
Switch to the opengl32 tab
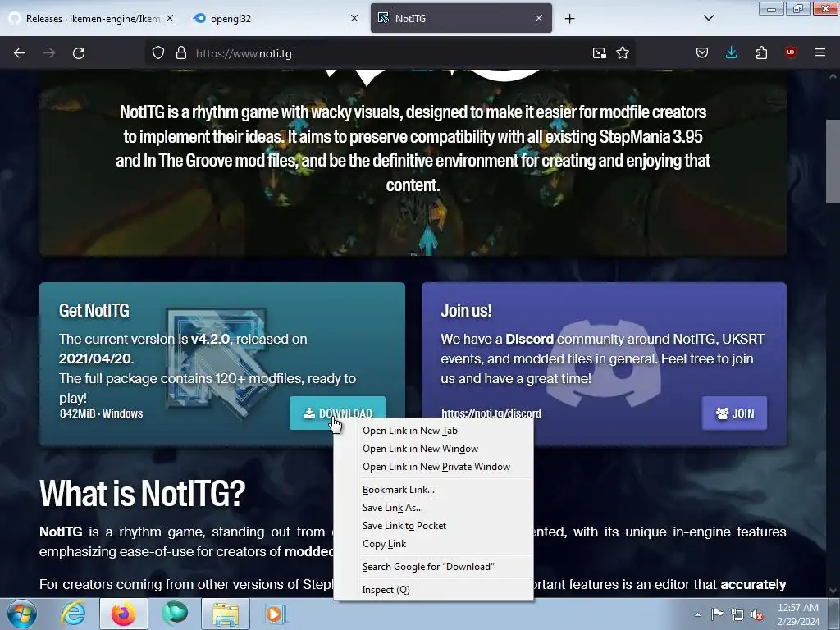[x=275, y=18]
